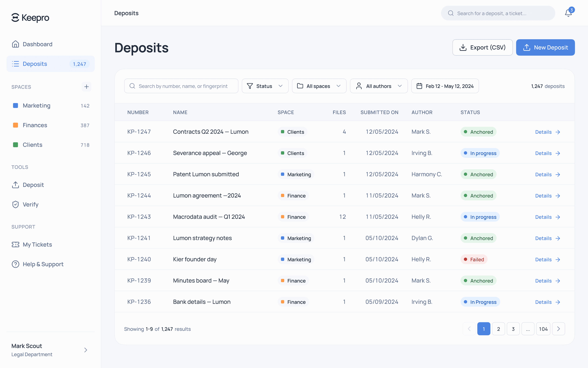Click the Dashboard home icon

click(x=15, y=44)
